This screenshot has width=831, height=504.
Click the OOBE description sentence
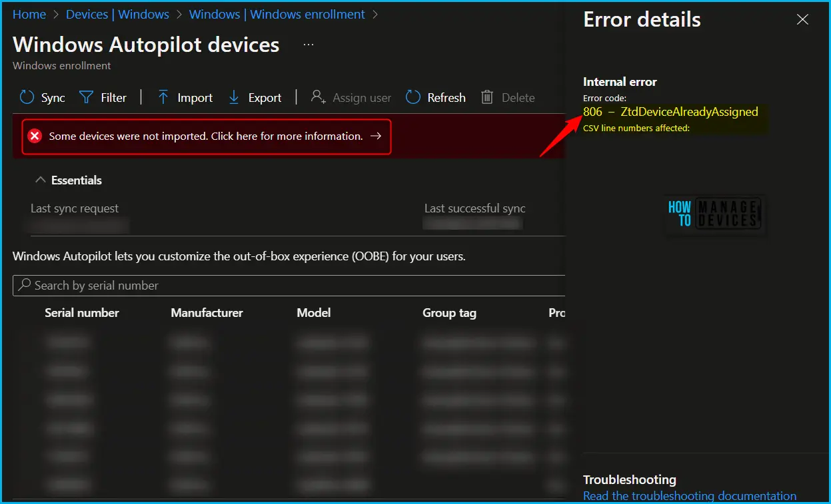pyautogui.click(x=239, y=256)
